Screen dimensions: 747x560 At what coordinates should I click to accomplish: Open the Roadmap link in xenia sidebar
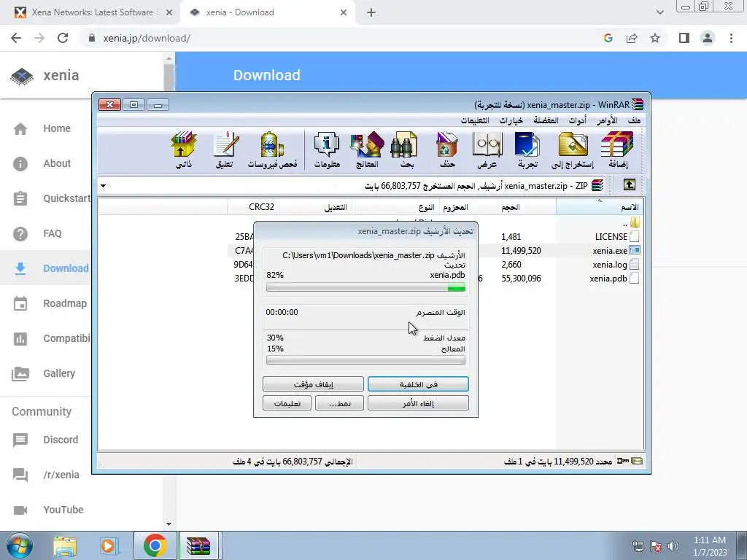tap(65, 303)
